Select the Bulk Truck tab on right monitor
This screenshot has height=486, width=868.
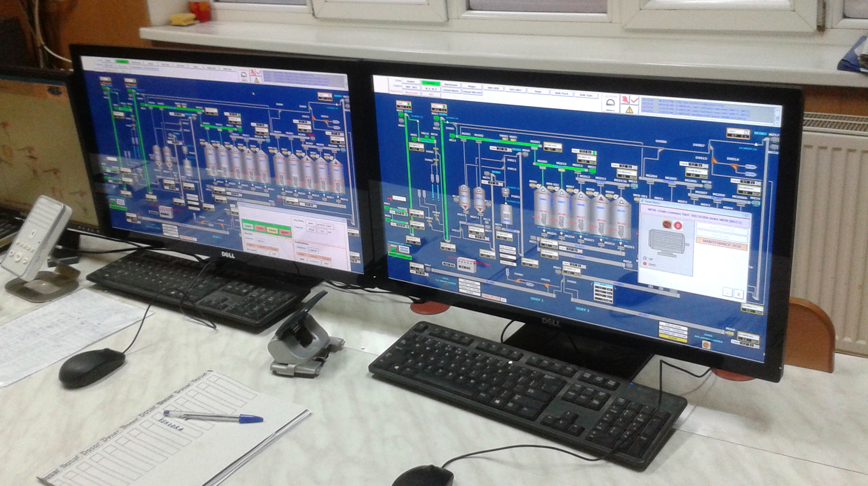click(x=562, y=93)
